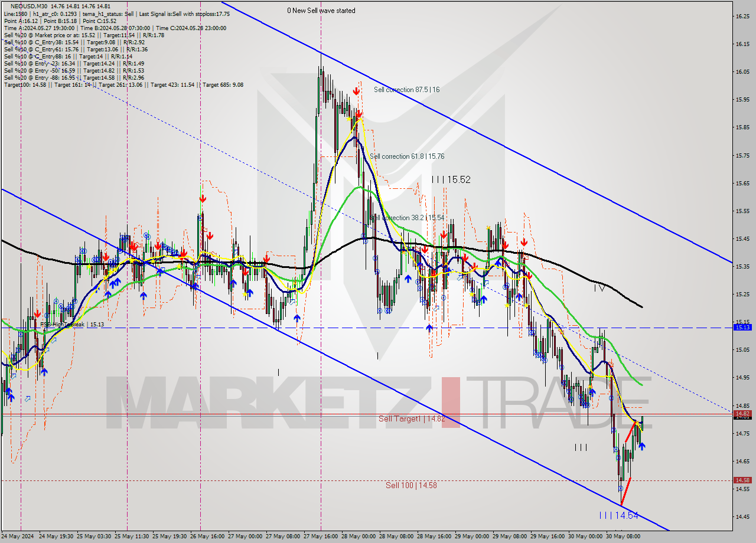Click the '24 May 19:30' time label
The image size is (756, 543).
point(56,537)
